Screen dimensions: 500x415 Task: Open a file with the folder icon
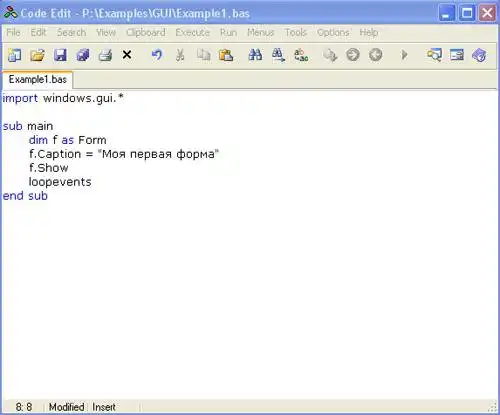click(x=38, y=55)
